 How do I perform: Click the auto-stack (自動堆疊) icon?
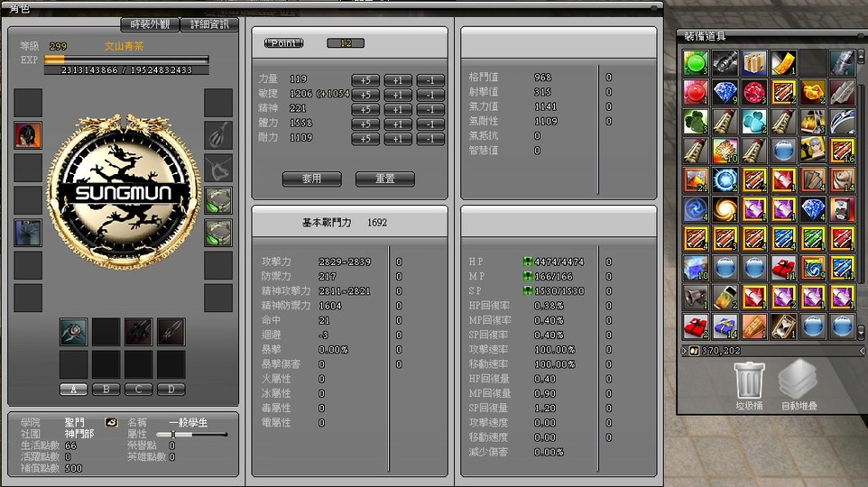(798, 379)
